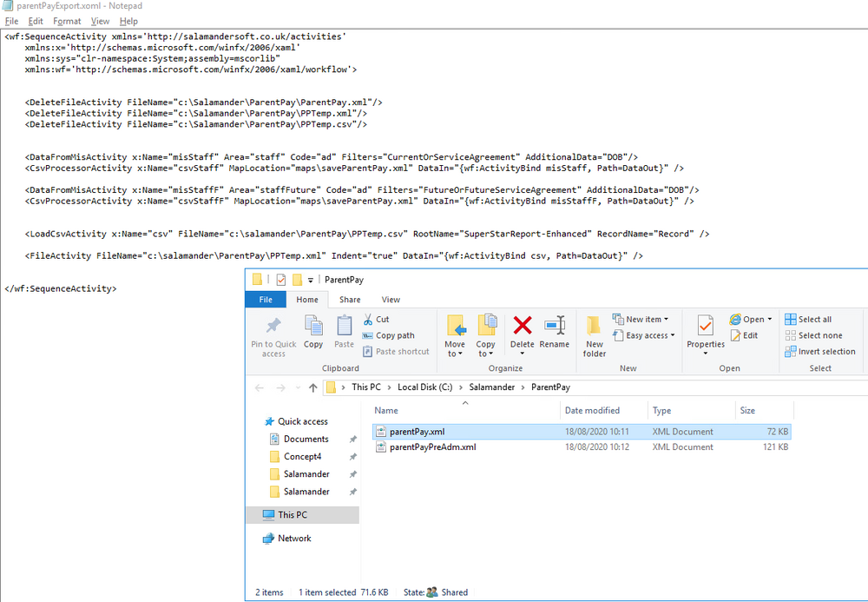Click Select none
868x602 pixels.
click(x=814, y=335)
